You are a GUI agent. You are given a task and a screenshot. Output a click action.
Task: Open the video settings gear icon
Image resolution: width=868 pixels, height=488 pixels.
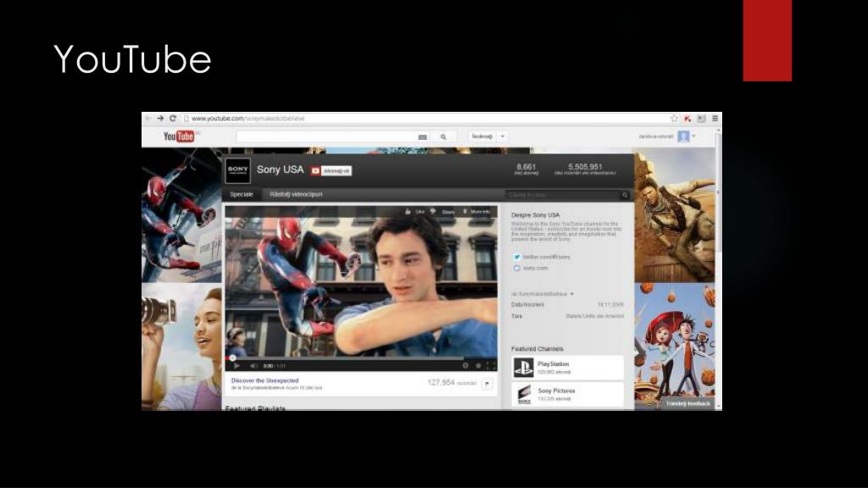[x=465, y=366]
